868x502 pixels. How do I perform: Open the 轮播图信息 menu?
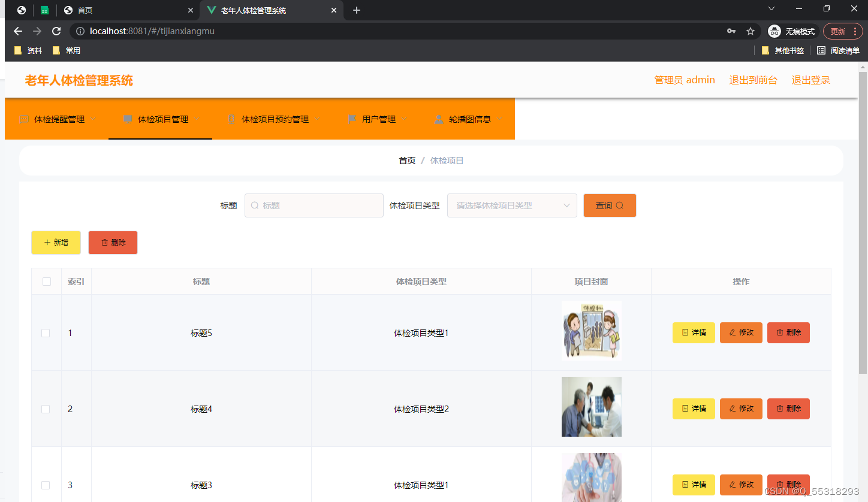(468, 119)
